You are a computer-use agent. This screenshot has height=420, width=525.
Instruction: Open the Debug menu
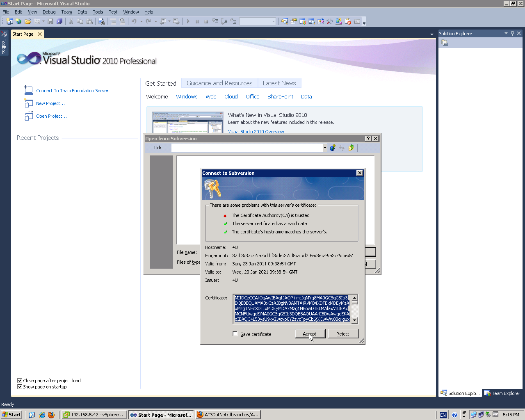[49, 12]
